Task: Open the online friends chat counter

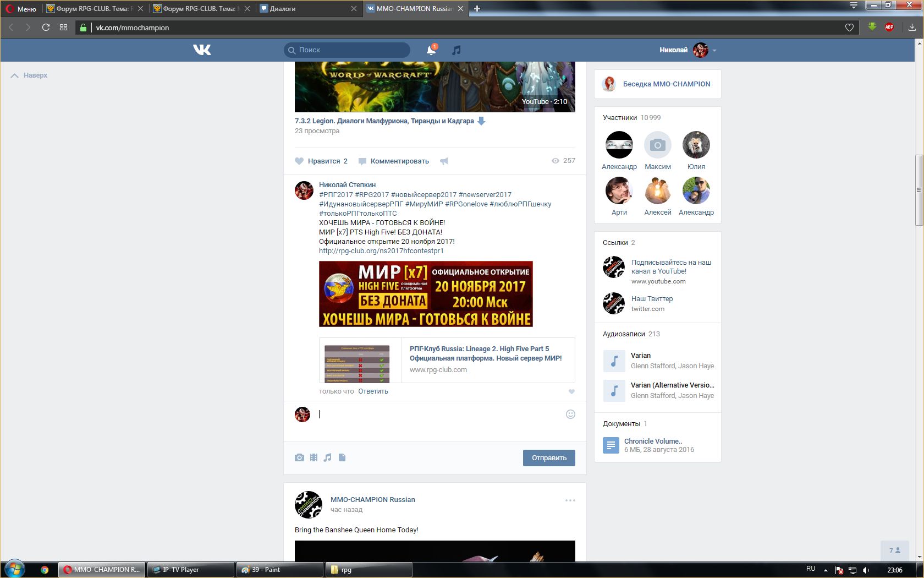Action: coord(895,550)
